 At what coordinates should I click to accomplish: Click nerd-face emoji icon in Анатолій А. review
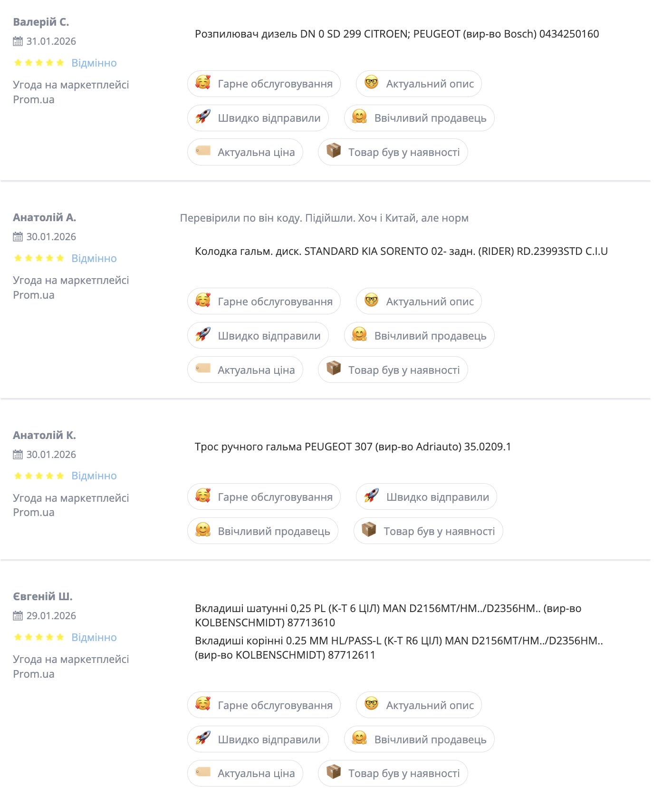[x=371, y=300]
